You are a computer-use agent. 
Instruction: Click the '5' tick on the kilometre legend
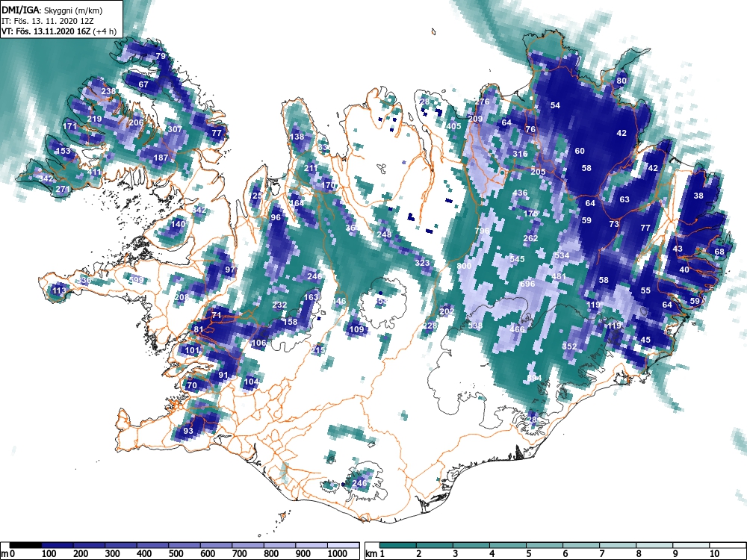[529, 554]
